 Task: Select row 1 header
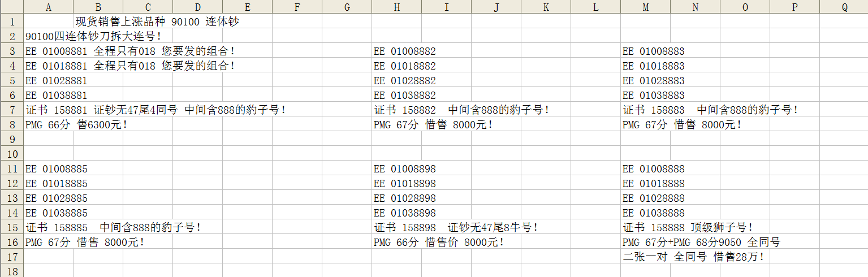pos(11,21)
